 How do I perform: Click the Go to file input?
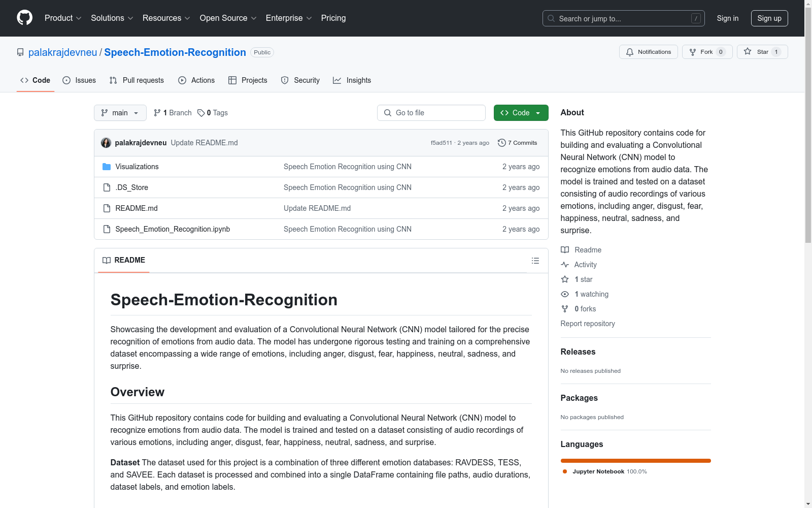click(431, 113)
